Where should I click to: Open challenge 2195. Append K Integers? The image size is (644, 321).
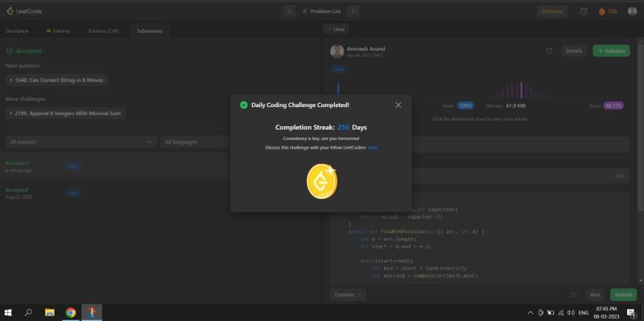click(x=65, y=113)
